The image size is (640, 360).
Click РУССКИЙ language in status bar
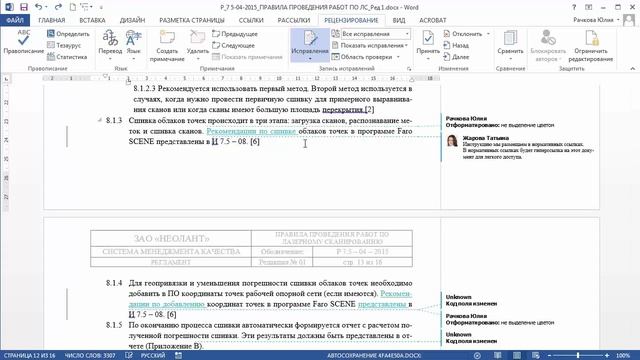tap(153, 356)
